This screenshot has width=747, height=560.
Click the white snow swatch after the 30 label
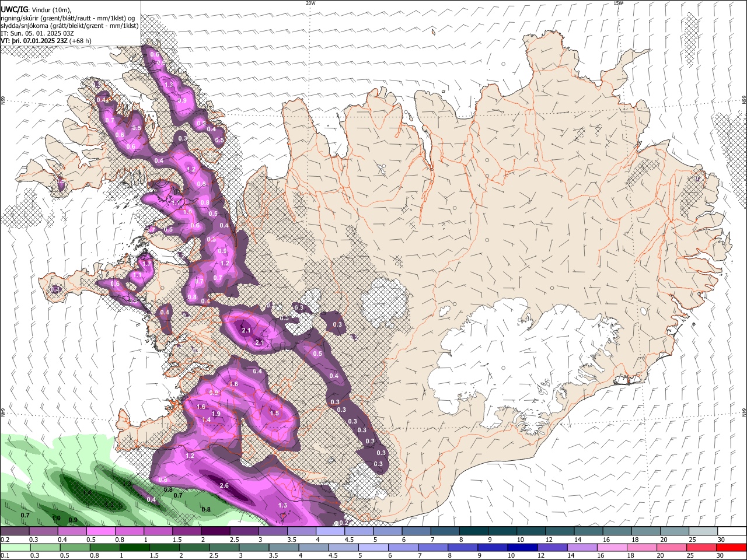point(732,531)
